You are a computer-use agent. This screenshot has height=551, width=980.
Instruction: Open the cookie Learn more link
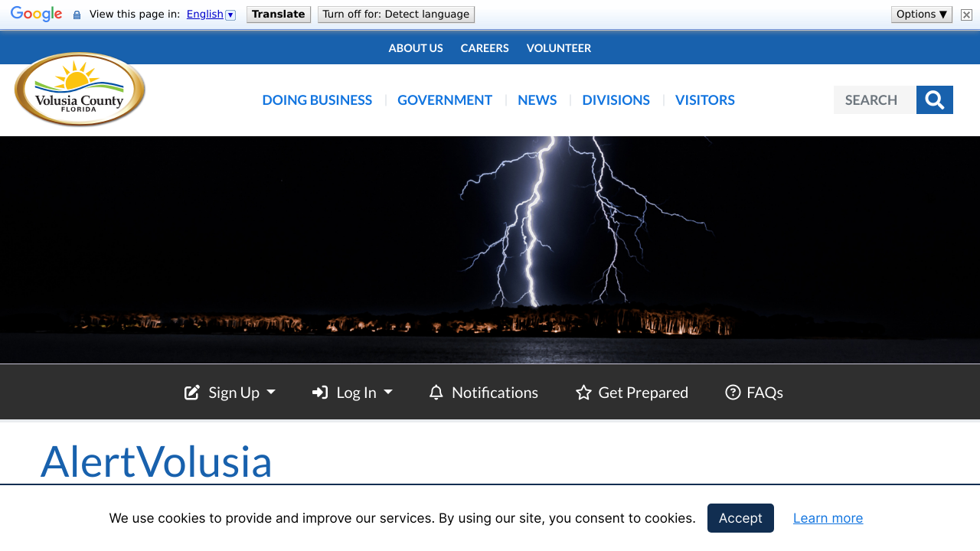coord(828,518)
